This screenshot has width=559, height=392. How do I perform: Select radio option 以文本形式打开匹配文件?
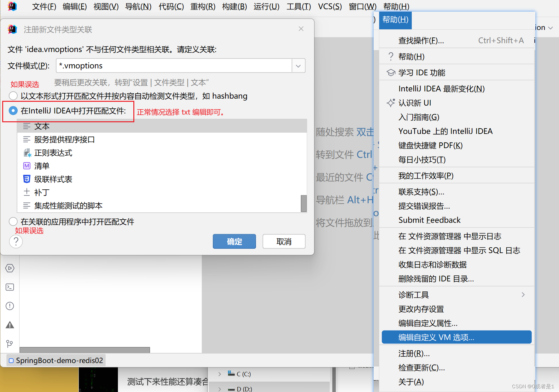tap(13, 95)
